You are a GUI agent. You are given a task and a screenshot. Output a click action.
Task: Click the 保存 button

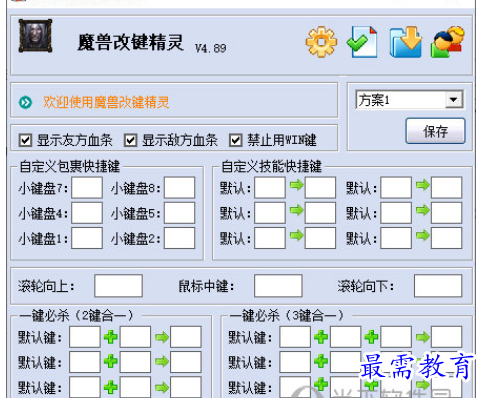(x=435, y=131)
